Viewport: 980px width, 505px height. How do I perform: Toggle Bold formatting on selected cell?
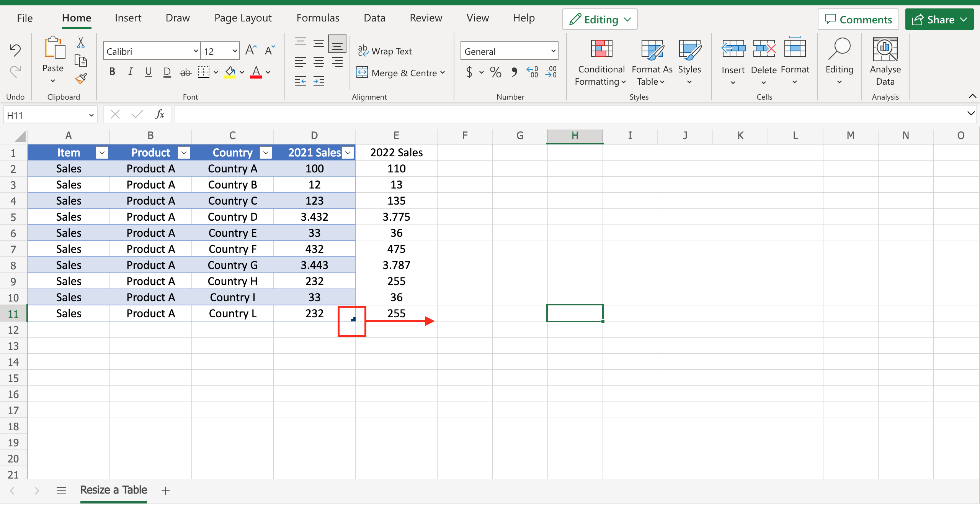pos(113,71)
